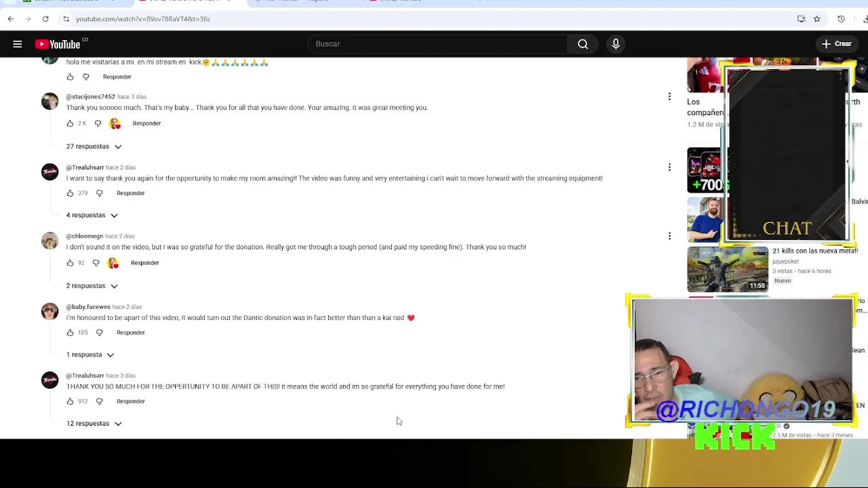
Task: Open @chloemegn username link
Action: point(85,237)
